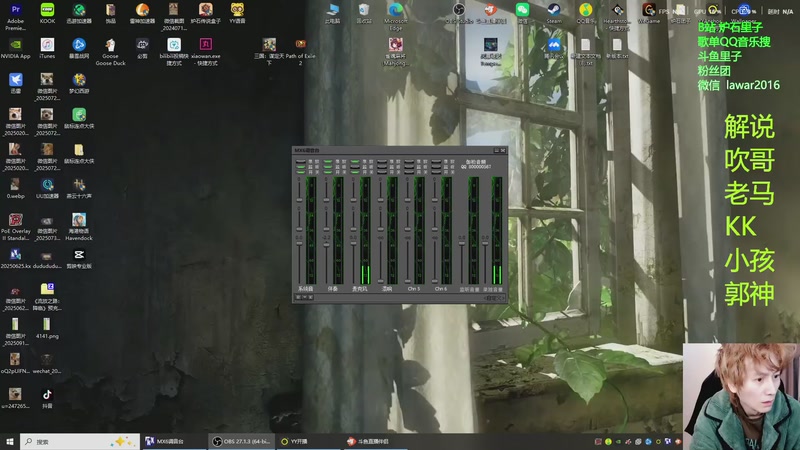The width and height of the screenshot is (800, 450).
Task: Toggle middle LED button on 麦克风 channel
Action: pos(355,166)
